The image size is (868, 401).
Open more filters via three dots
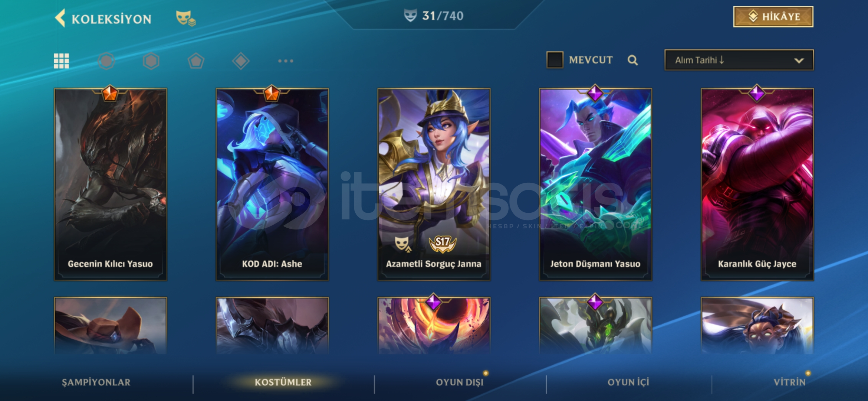(x=286, y=61)
